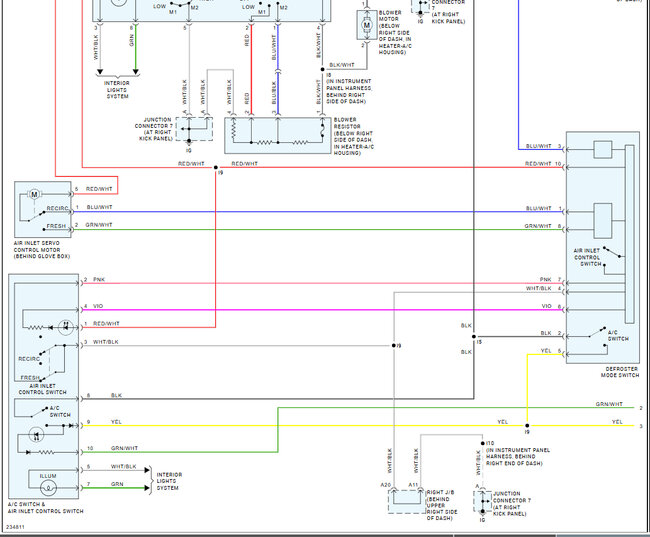Click the illumination lamp symbol under ILLUM
The image size is (650, 537).
(x=48, y=488)
